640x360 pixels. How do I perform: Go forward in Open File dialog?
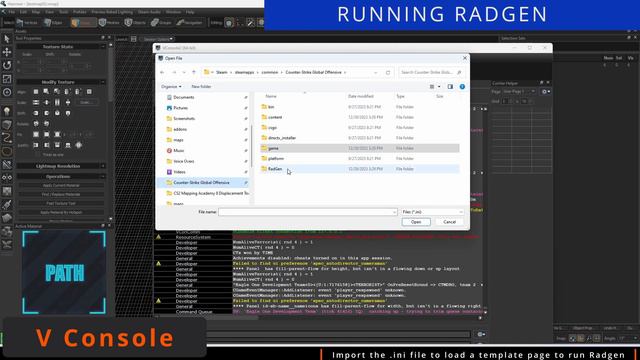click(x=174, y=72)
